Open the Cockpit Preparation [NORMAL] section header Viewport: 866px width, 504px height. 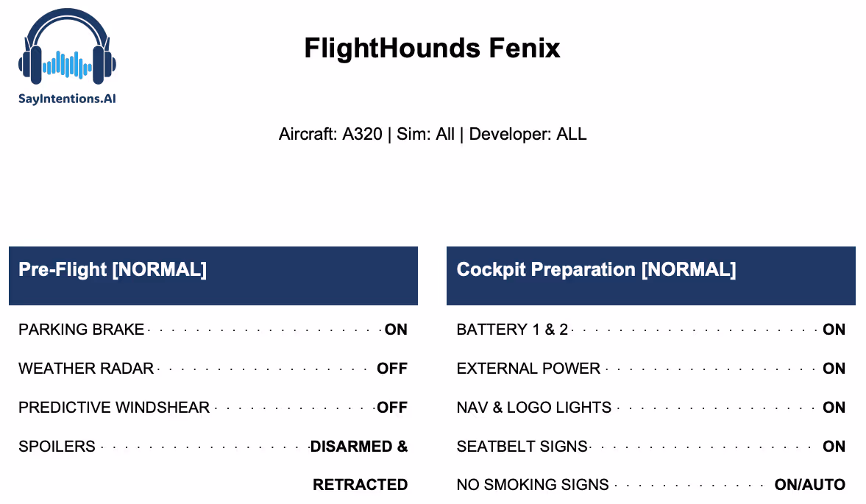tap(651, 275)
